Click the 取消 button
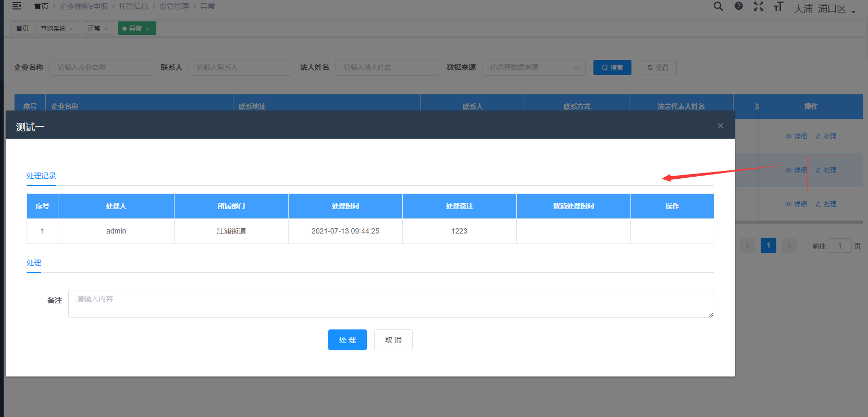Screen dimensions: 868x417 click(393, 340)
